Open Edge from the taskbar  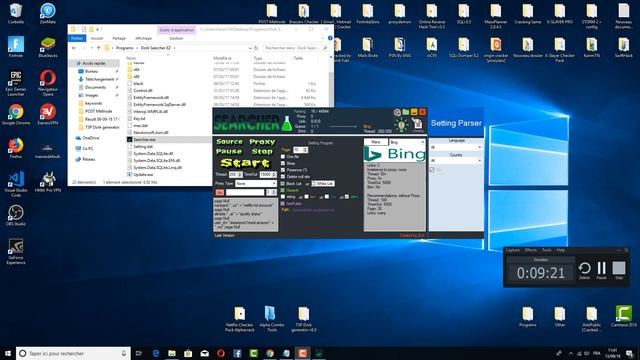point(156,353)
